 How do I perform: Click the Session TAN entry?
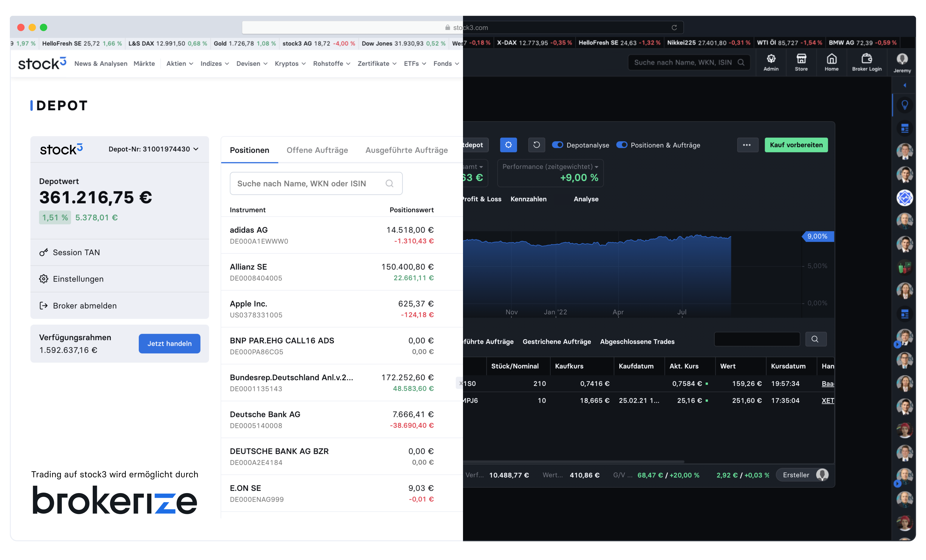(x=120, y=252)
